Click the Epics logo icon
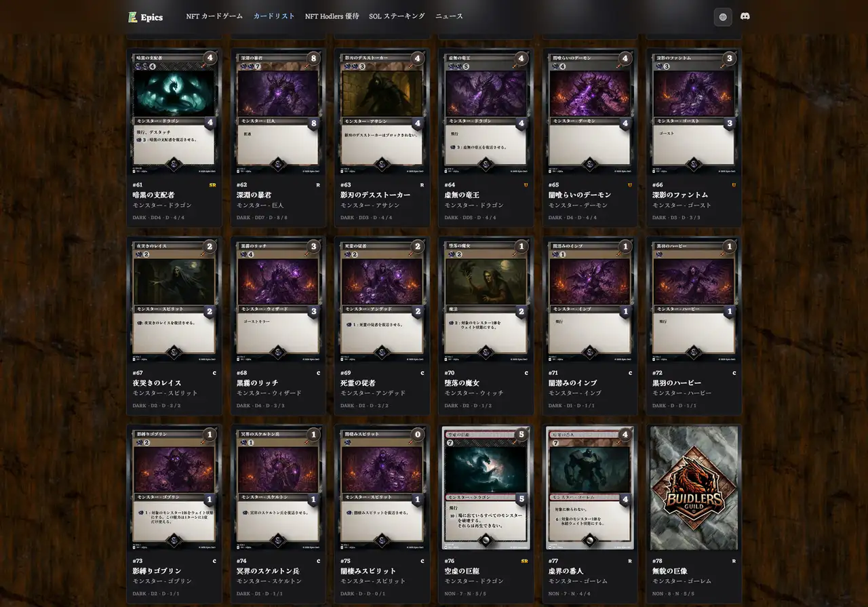The image size is (868, 607). (x=132, y=17)
